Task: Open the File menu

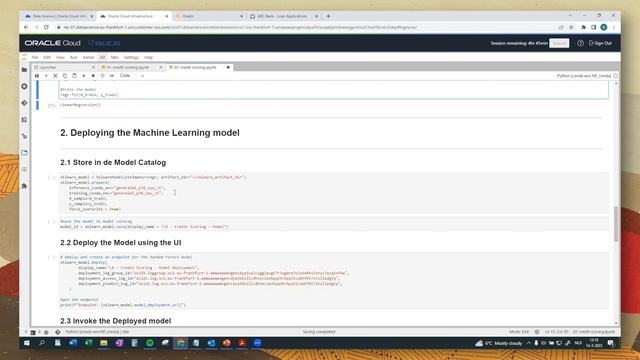Action: tap(35, 58)
